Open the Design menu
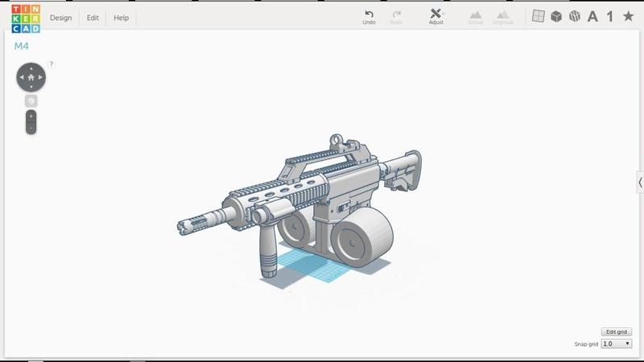Image resolution: width=644 pixels, height=362 pixels. pos(61,18)
